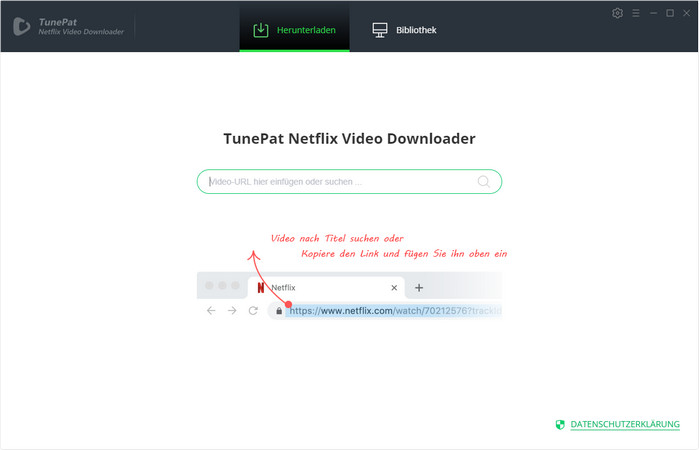Focus the Video-URL search input field
The width and height of the screenshot is (699, 450).
pyautogui.click(x=340, y=182)
